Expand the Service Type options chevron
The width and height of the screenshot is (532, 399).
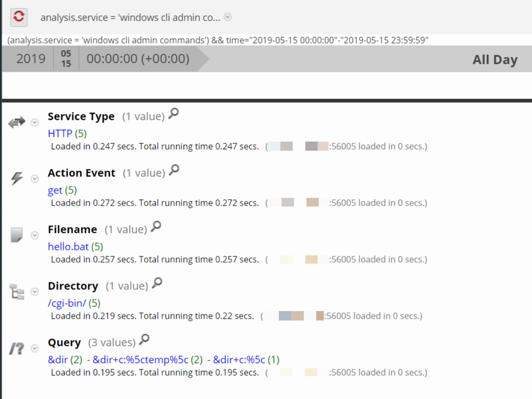(x=35, y=122)
